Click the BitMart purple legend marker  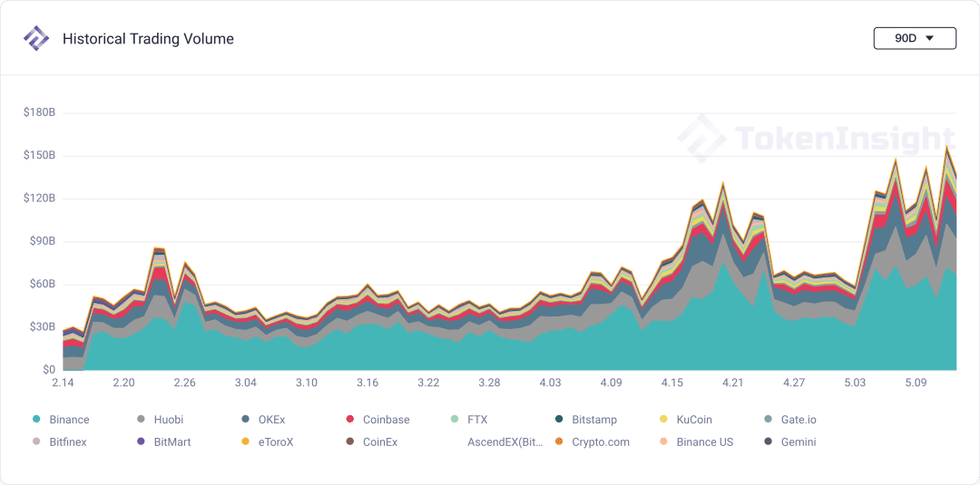141,441
